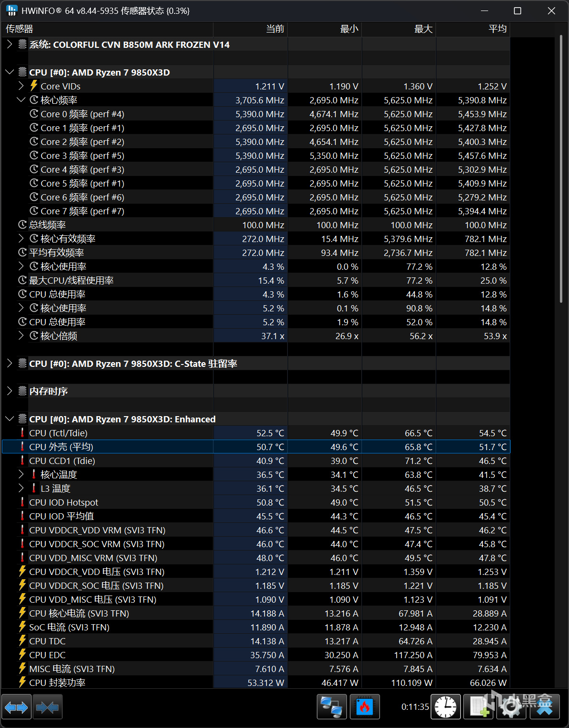This screenshot has height=728, width=569.
Task: Click the lightning icon of SoC 电流
Action: [22, 627]
